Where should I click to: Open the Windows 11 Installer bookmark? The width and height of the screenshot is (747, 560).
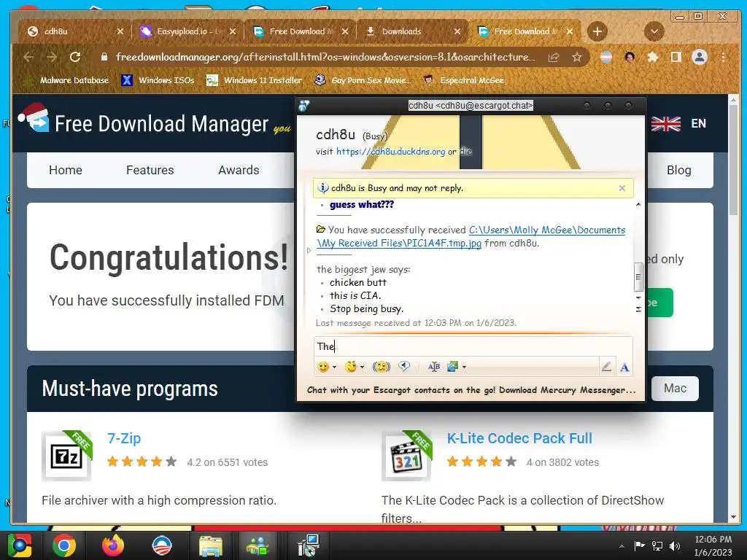click(254, 80)
